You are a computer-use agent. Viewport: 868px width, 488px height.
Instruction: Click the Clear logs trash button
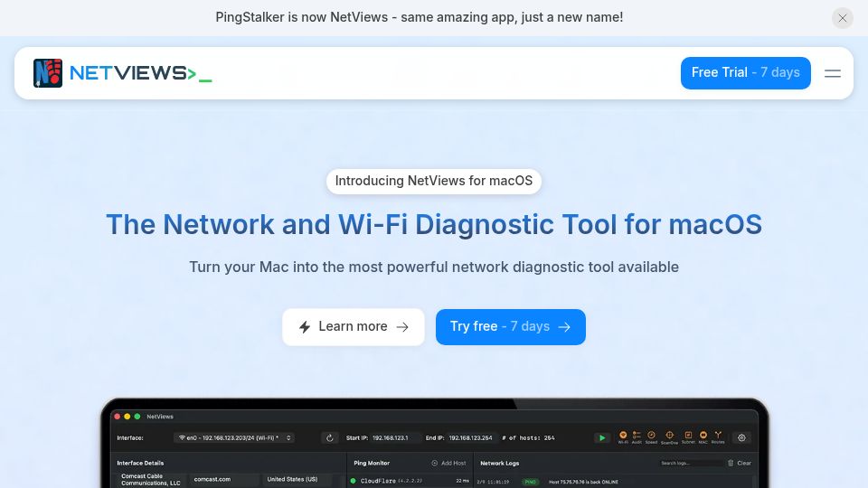coord(739,463)
